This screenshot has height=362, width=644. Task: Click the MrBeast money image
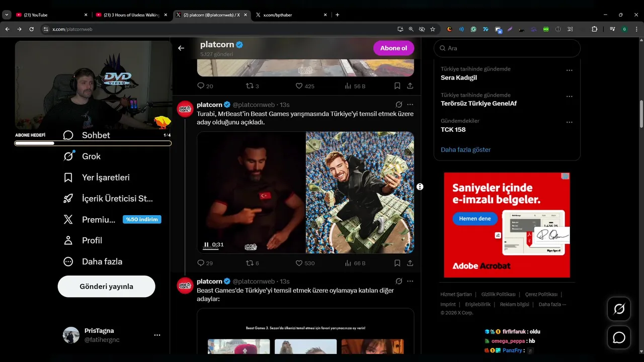360,193
